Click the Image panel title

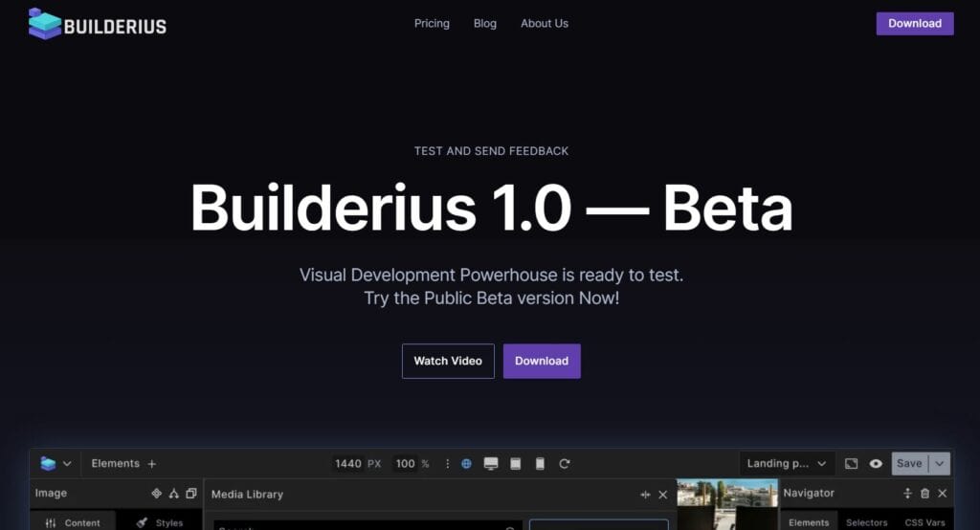point(51,493)
